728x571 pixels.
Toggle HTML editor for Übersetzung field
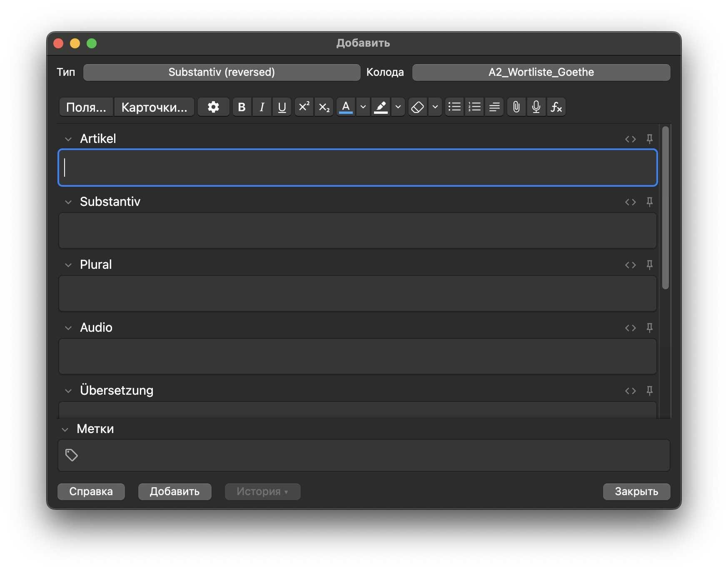click(631, 391)
